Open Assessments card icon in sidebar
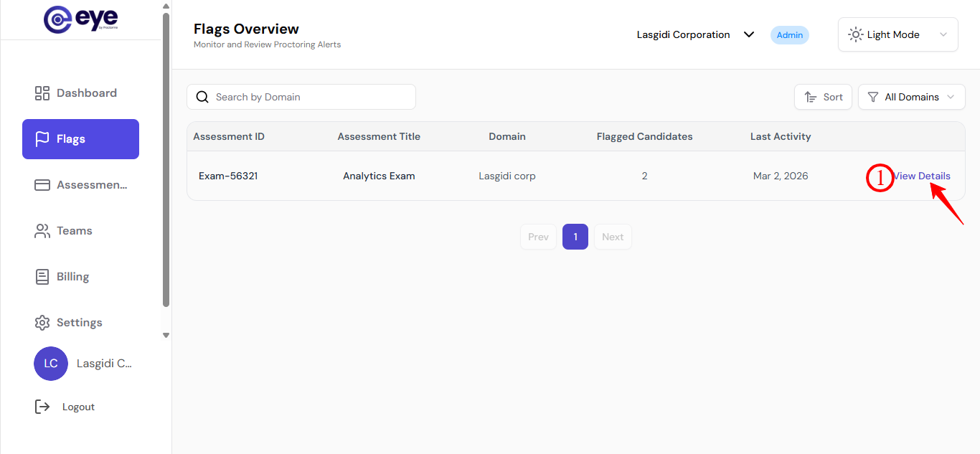 42,185
